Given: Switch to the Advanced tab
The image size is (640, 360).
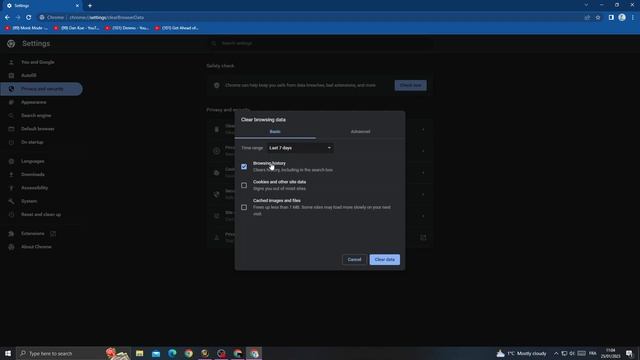Looking at the screenshot, I should pyautogui.click(x=360, y=132).
